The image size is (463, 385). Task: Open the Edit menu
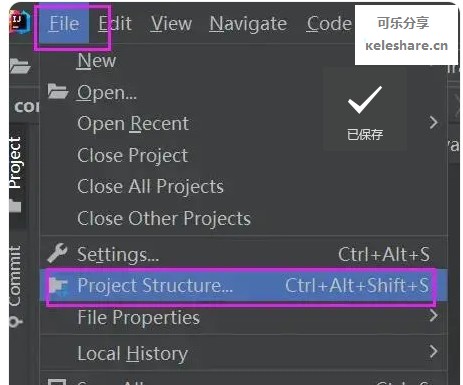(115, 24)
